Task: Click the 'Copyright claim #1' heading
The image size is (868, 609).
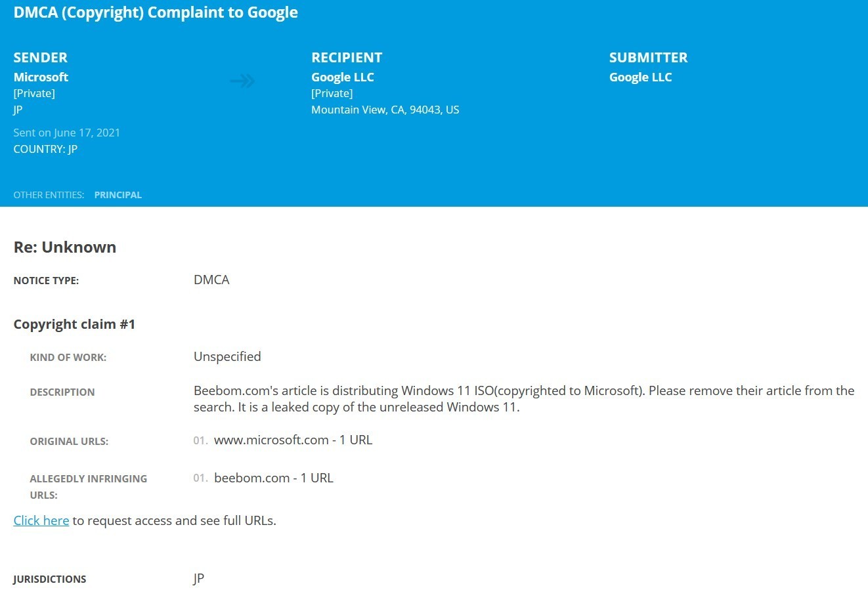Action: coord(74,324)
